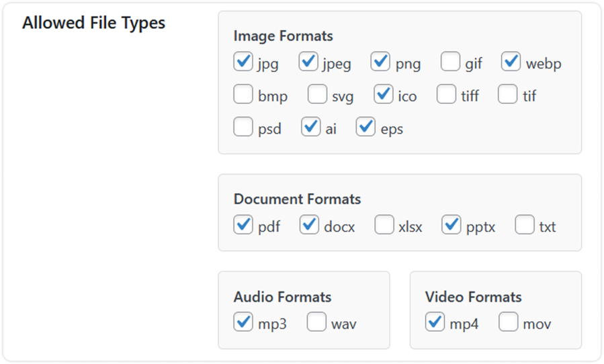The image size is (604, 364).
Task: Enable the gif image format
Action: 450,62
